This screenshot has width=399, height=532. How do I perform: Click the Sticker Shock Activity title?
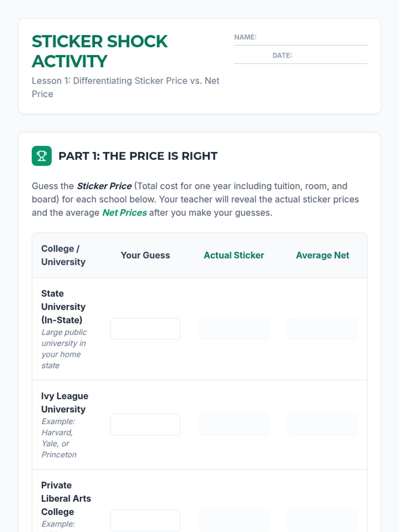pos(100,51)
